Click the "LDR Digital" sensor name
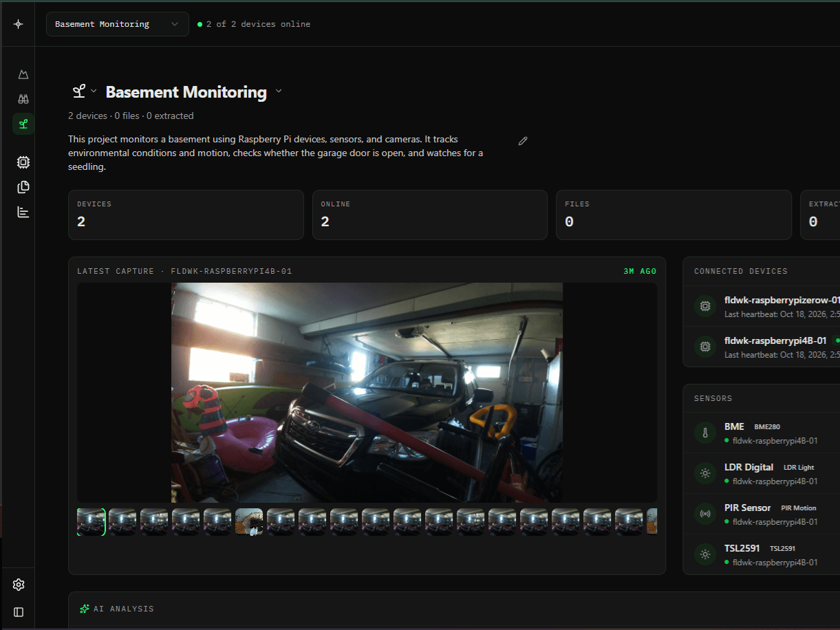The image size is (840, 630). pyautogui.click(x=749, y=467)
